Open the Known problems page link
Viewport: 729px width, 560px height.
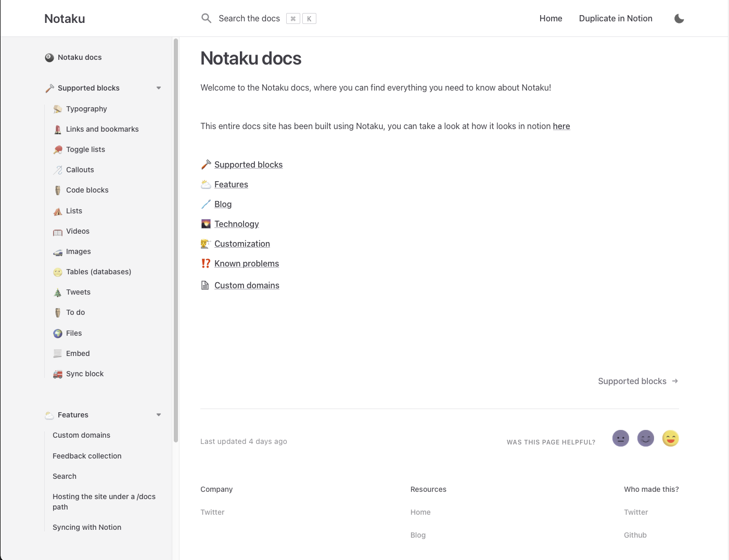pos(247,263)
